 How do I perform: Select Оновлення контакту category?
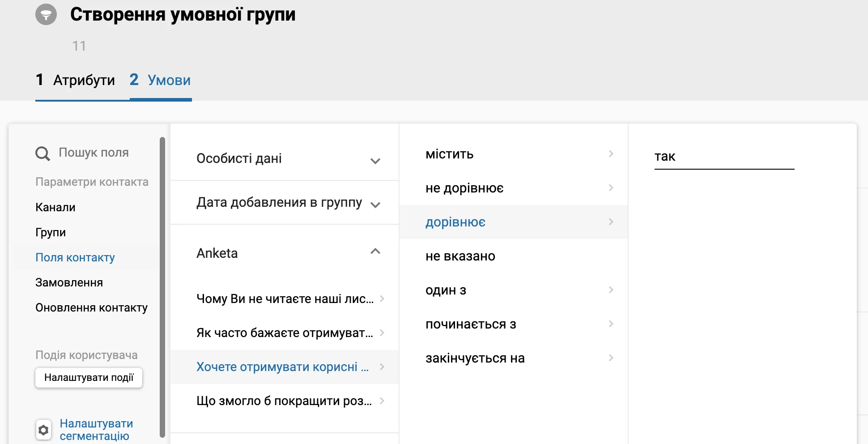[91, 307]
